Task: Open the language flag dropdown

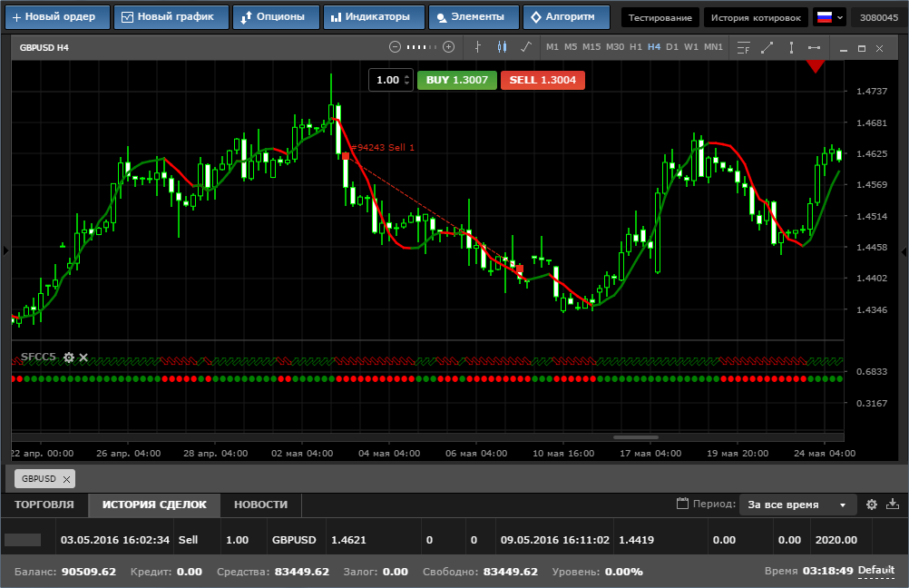Action: point(829,17)
